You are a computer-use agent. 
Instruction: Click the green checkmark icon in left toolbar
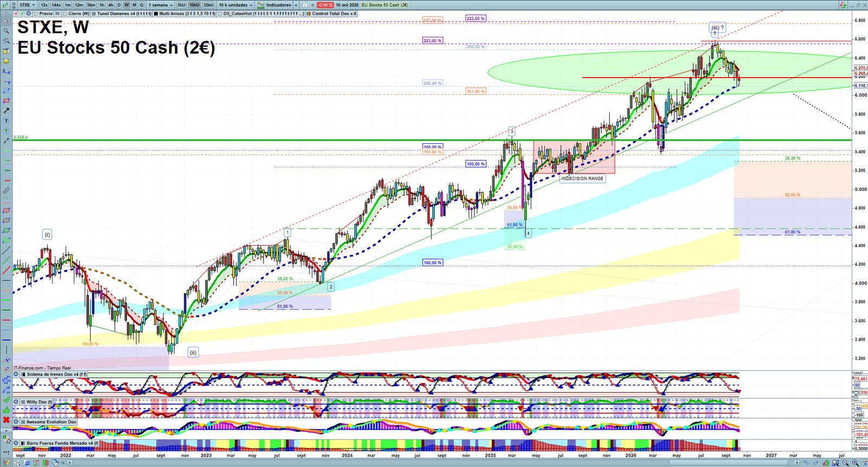[x=6, y=400]
